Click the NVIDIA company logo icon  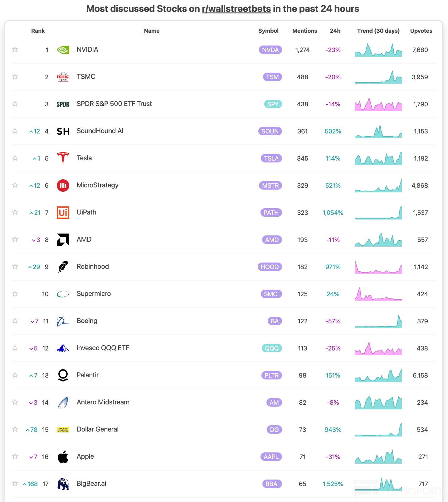[x=63, y=50]
